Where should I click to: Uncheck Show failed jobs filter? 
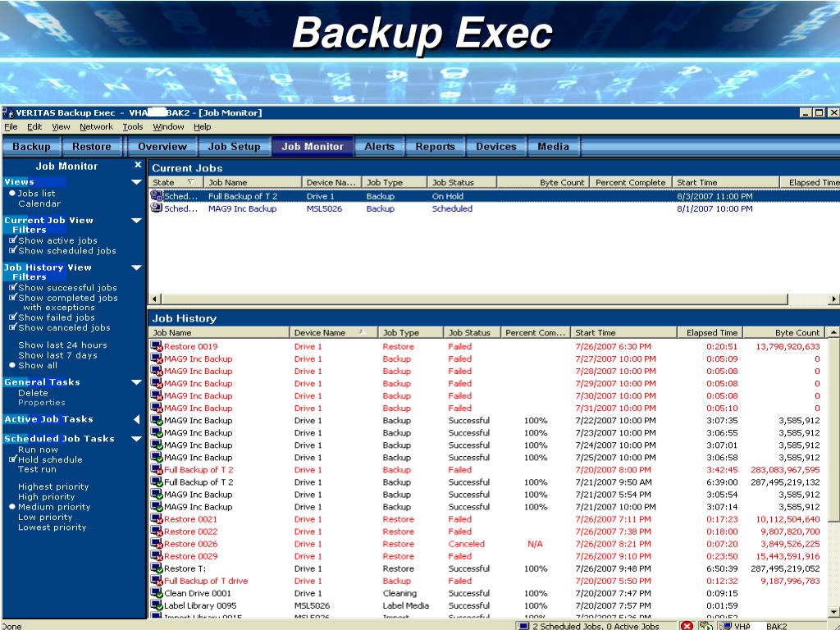(x=12, y=317)
